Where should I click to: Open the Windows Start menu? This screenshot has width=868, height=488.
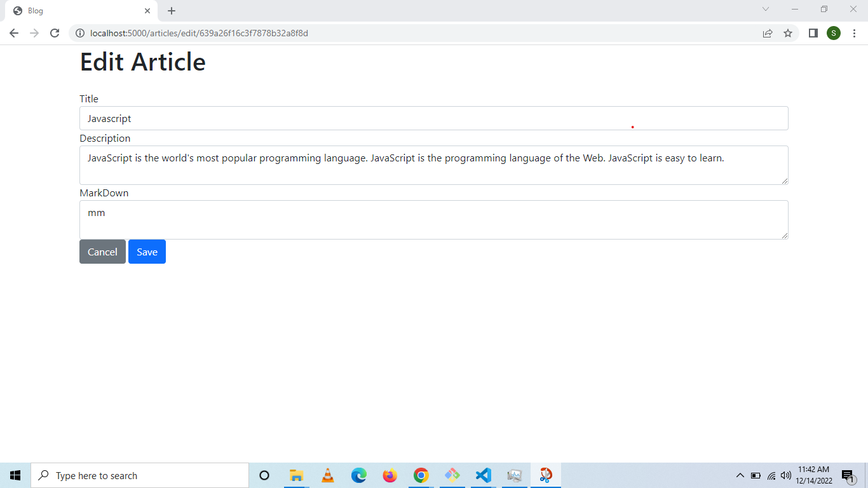[x=15, y=475]
